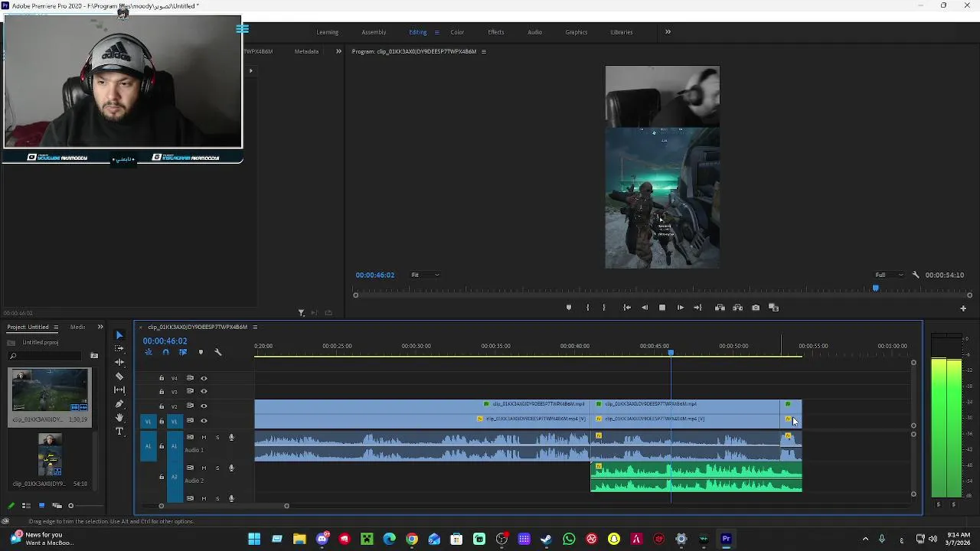Viewport: 980px width, 551px height.
Task: Export frame with camera icon
Action: [x=756, y=308]
